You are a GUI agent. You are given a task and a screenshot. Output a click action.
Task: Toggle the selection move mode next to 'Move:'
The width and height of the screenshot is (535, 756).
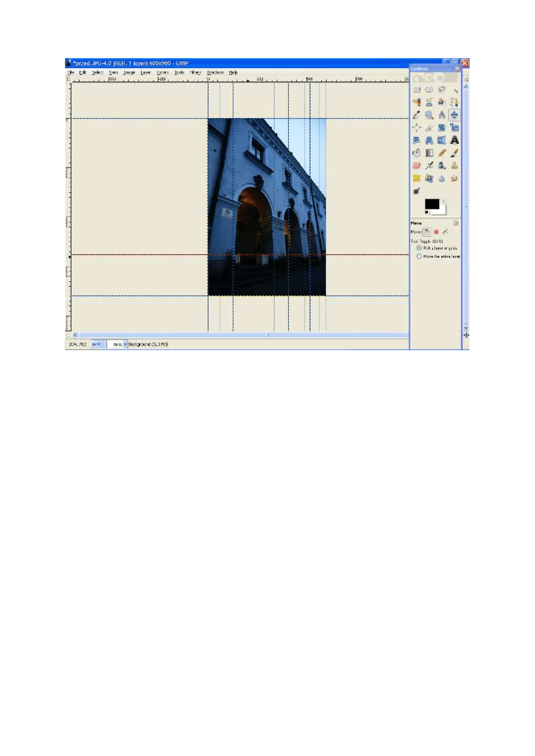point(436,231)
